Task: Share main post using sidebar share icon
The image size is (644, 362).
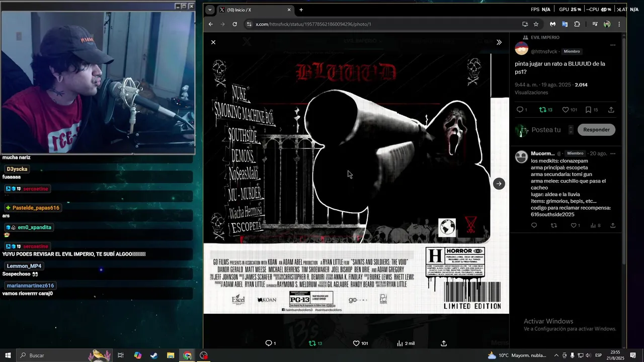Action: pos(611,110)
